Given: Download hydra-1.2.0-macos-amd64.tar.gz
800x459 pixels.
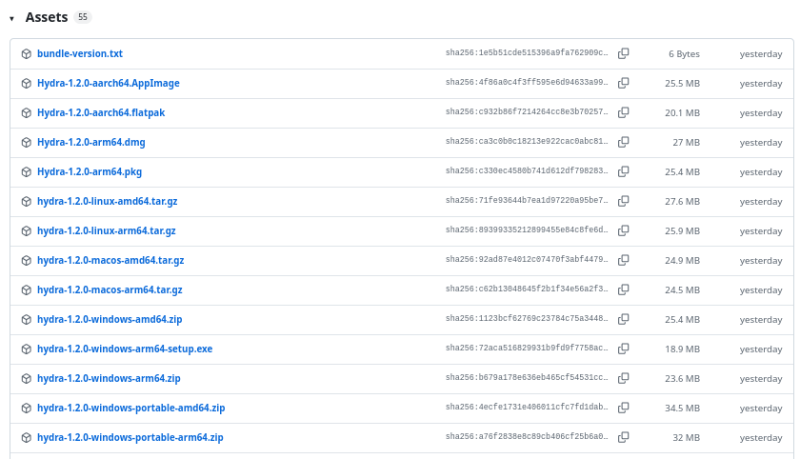Looking at the screenshot, I should click(110, 261).
